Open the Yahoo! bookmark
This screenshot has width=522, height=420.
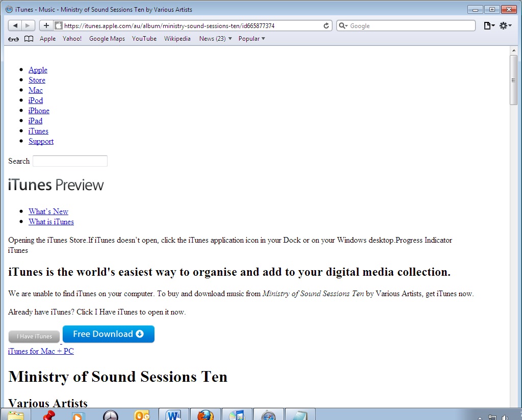(x=72, y=39)
